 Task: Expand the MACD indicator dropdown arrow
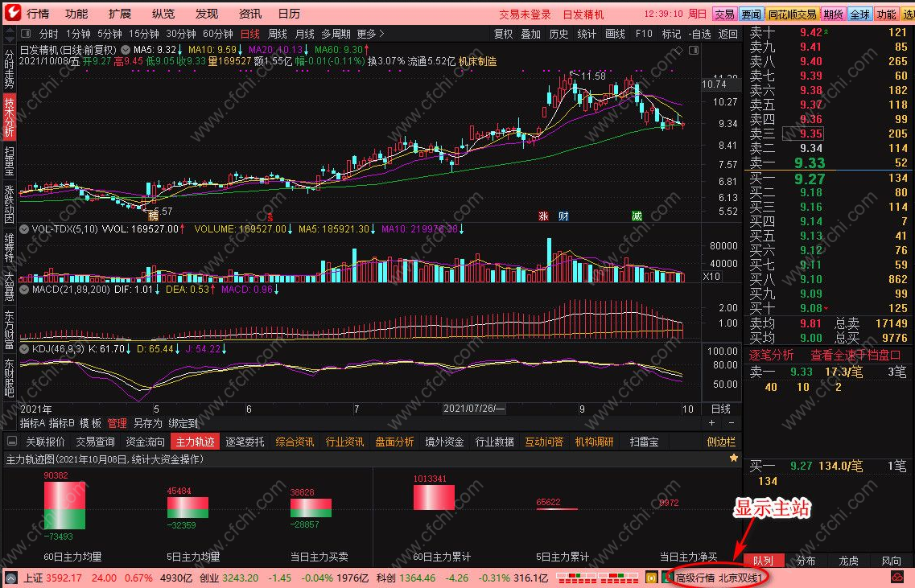[x=24, y=289]
